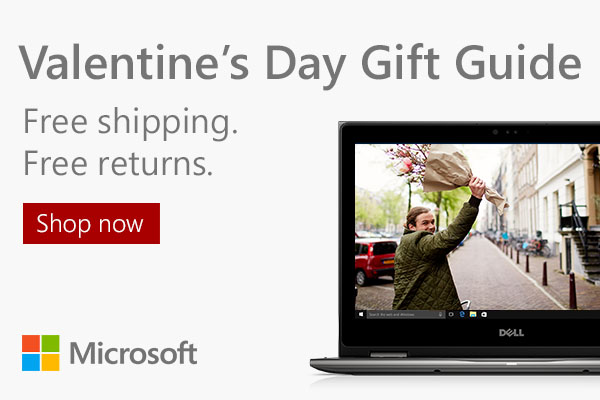Image resolution: width=600 pixels, height=400 pixels.
Task: Click the red Shop now button
Action: point(91,224)
